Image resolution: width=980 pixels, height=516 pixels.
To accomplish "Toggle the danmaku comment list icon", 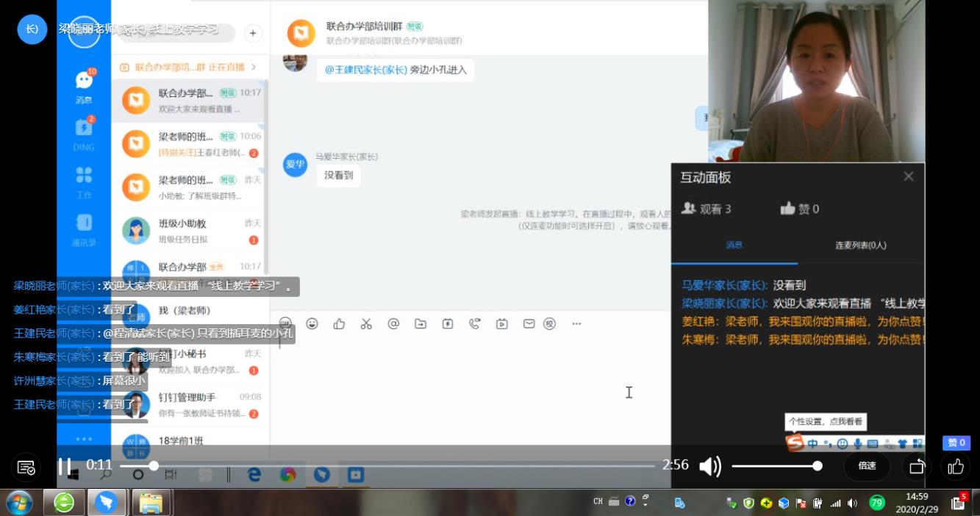I will click(x=26, y=467).
